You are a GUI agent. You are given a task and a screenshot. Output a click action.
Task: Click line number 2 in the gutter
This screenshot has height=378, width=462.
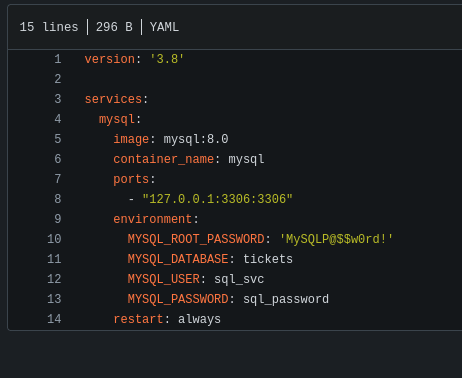58,79
